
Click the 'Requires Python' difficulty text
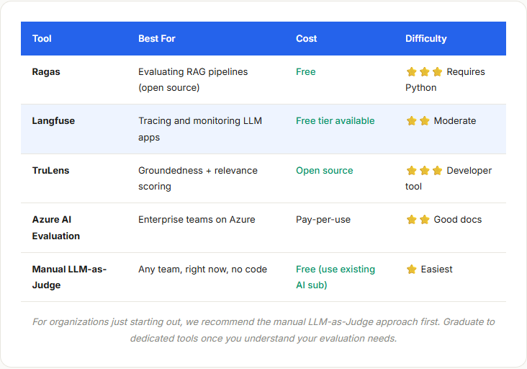click(445, 80)
